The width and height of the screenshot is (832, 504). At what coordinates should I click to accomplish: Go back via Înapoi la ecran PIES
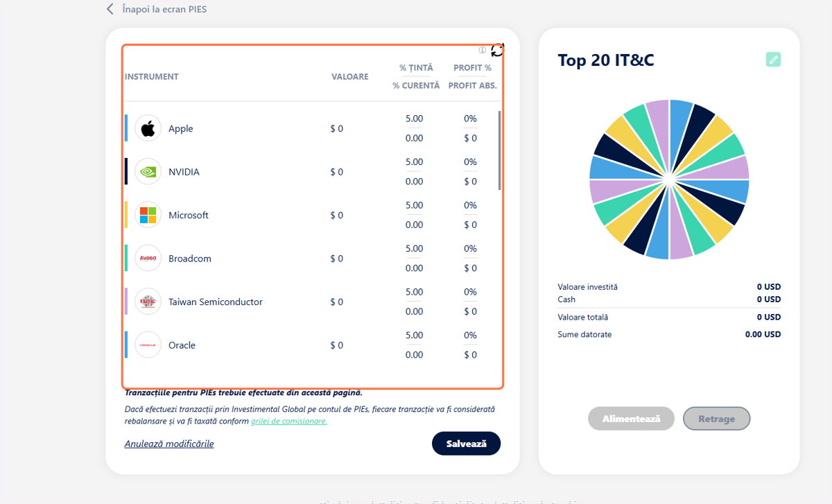(x=164, y=9)
